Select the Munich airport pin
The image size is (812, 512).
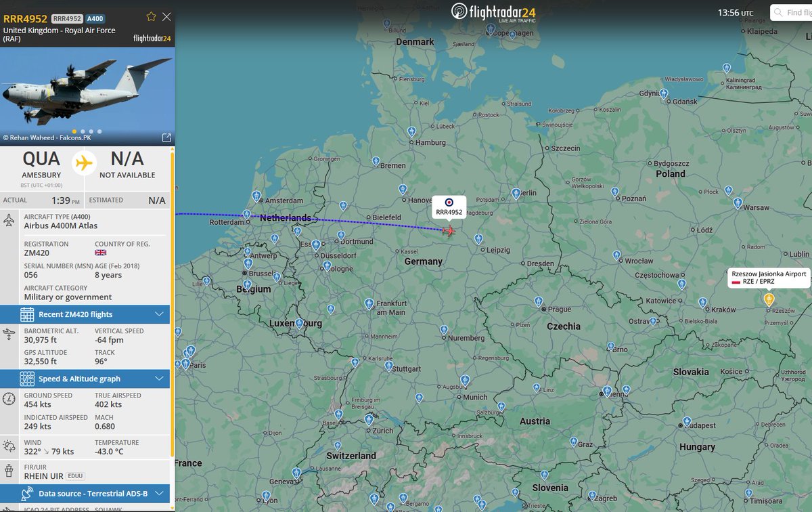pyautogui.click(x=465, y=381)
